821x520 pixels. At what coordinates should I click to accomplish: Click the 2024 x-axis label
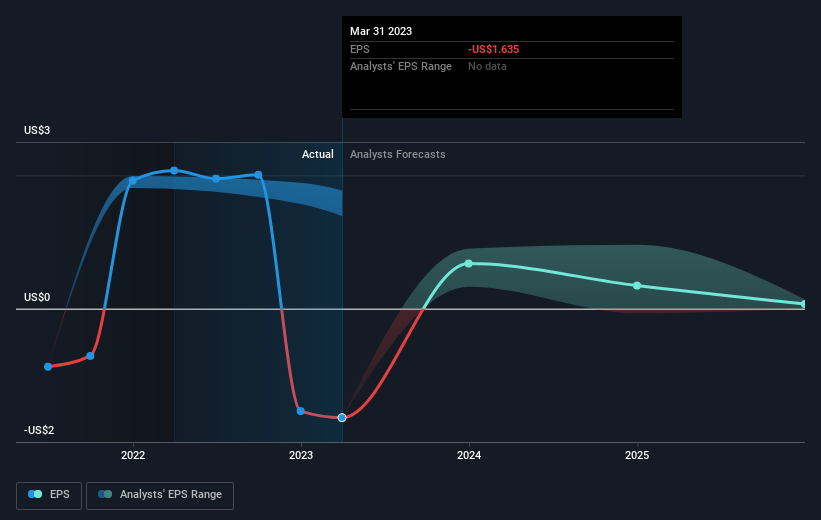(x=469, y=455)
